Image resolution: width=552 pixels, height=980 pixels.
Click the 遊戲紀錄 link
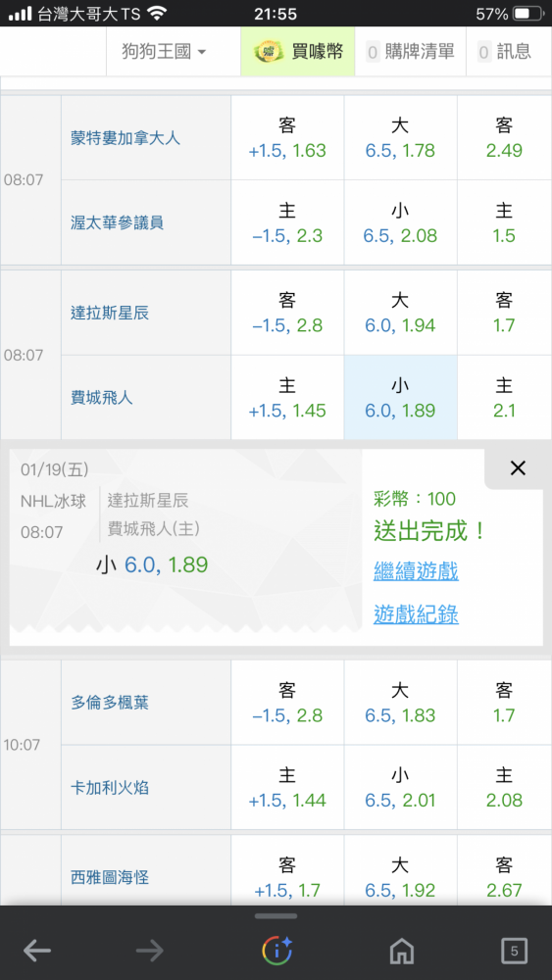(x=416, y=614)
